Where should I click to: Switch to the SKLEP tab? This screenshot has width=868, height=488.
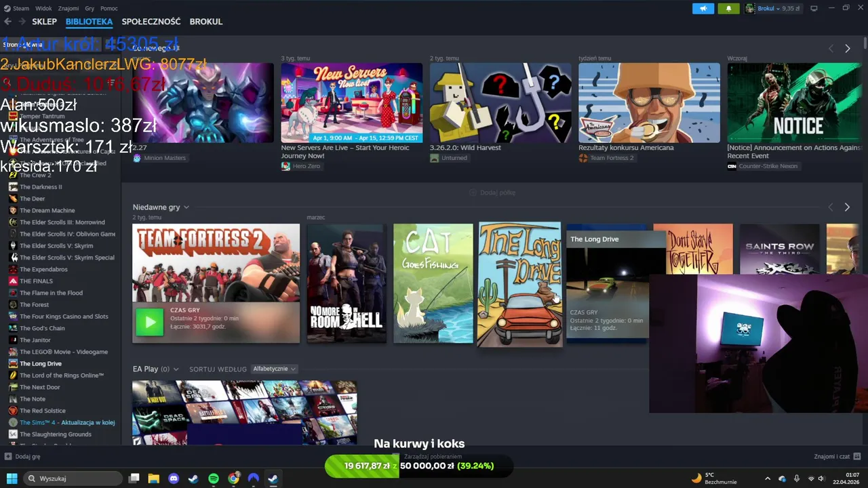point(44,22)
